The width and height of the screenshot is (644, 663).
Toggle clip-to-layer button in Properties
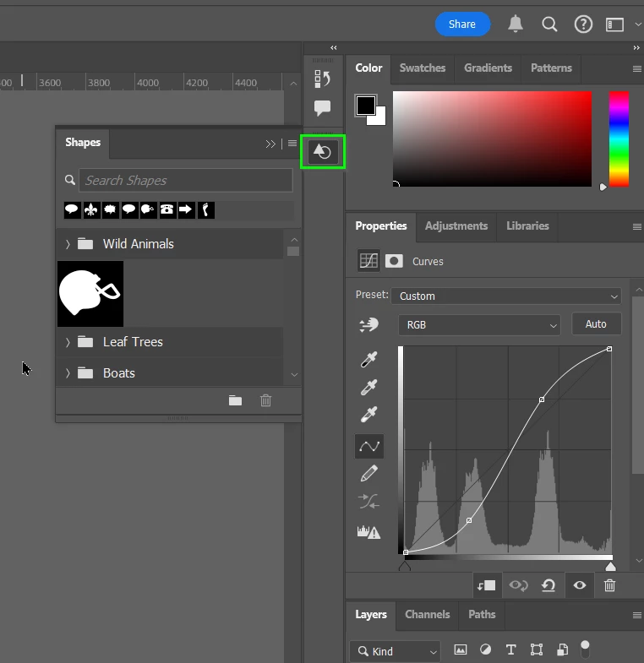(486, 585)
